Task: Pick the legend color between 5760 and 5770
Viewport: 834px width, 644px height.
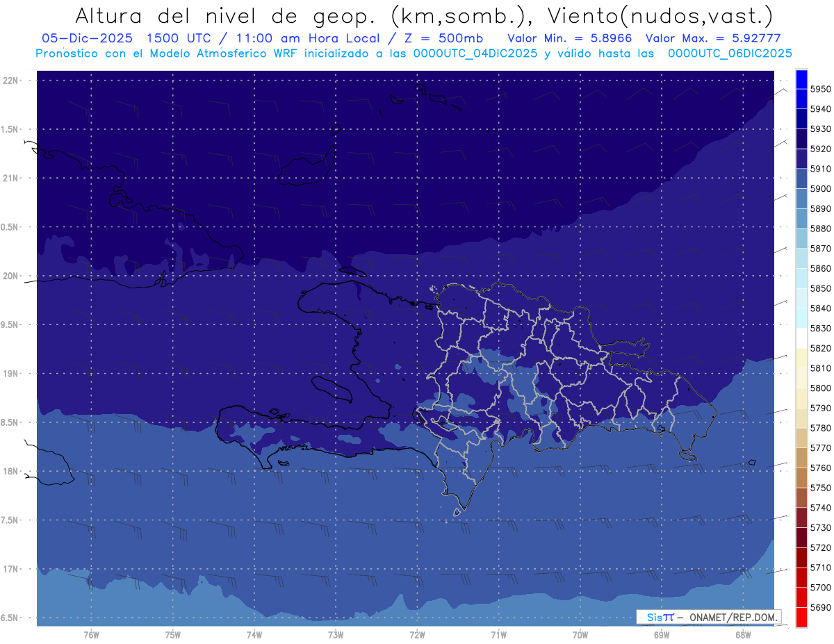Action: (x=801, y=458)
